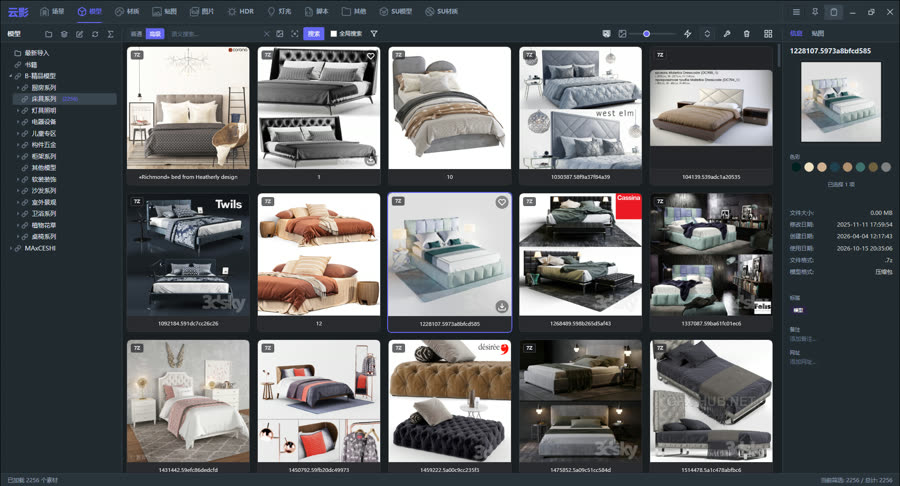This screenshot has height=486, width=900.
Task: Click the lightning bolt icon
Action: click(688, 34)
